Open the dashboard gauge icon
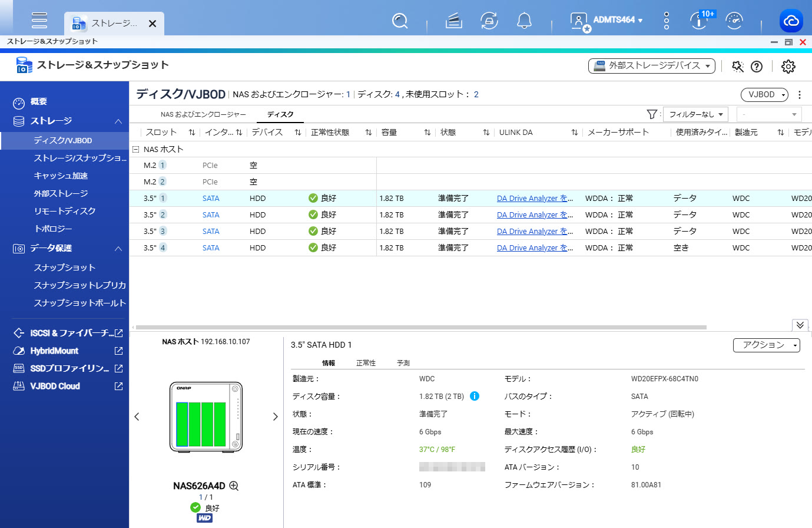Screen dimensions: 812x528 (x=734, y=21)
